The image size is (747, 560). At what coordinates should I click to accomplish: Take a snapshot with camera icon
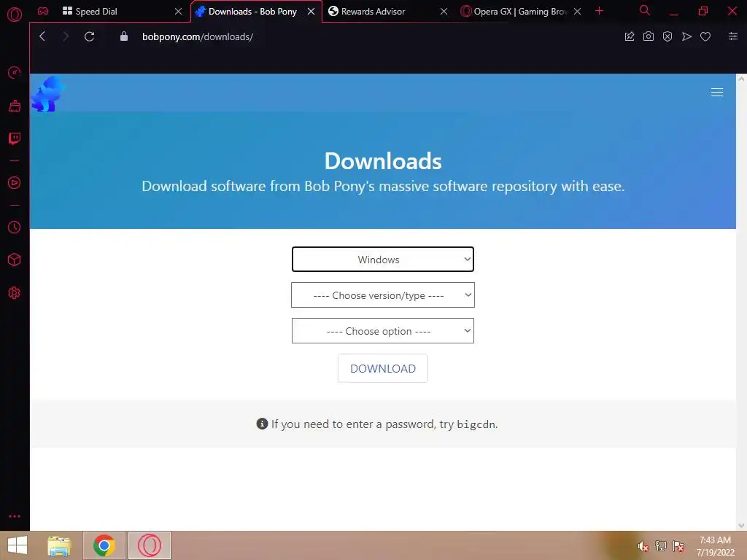pyautogui.click(x=649, y=36)
